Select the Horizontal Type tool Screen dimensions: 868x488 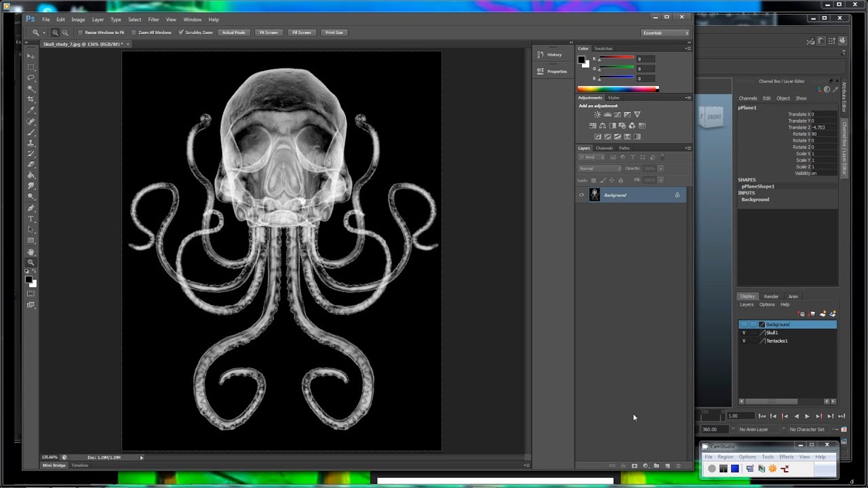tap(31, 219)
